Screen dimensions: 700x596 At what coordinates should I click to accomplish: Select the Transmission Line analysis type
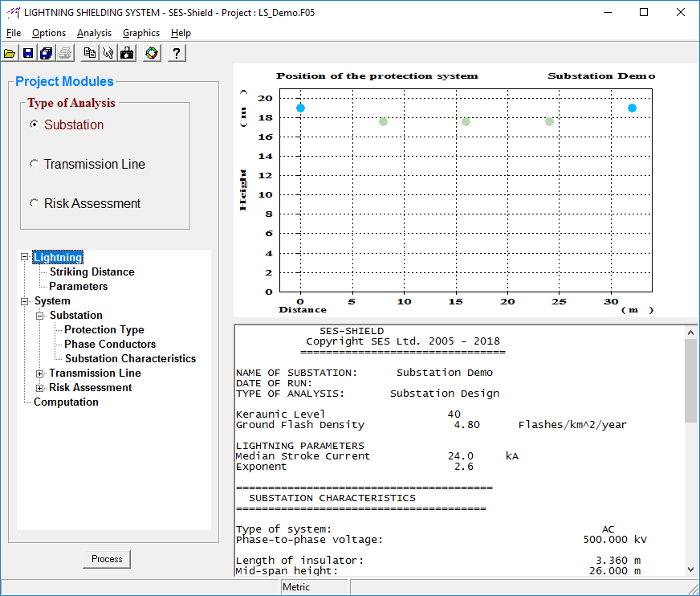pyautogui.click(x=34, y=164)
